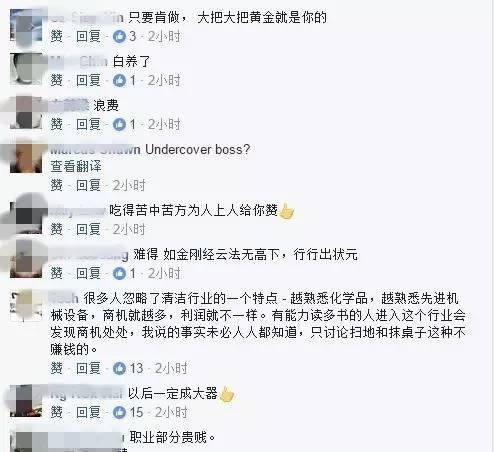
Task: Reply to the 金刚经 comment
Action: tap(88, 273)
